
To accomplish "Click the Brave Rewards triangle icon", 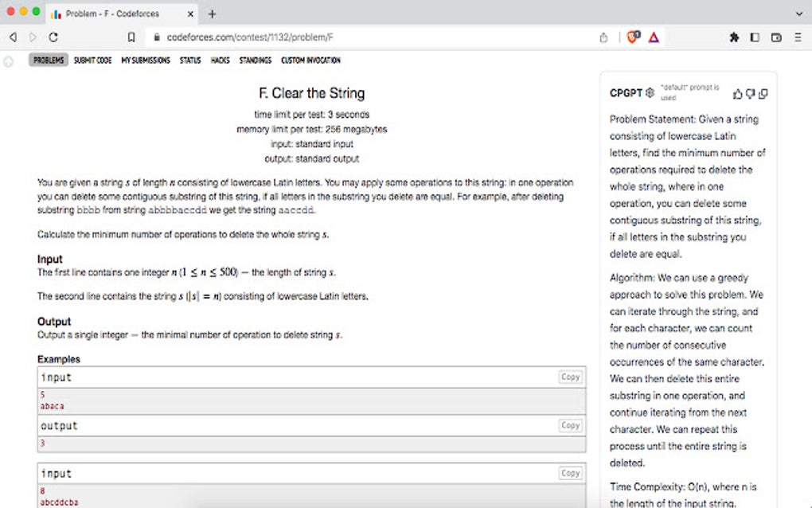I will click(x=654, y=37).
